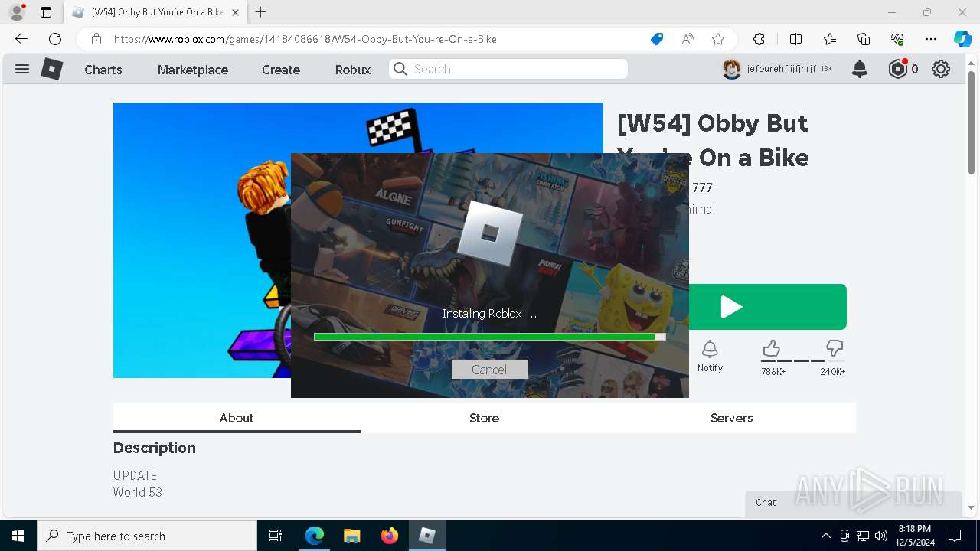This screenshot has width=980, height=551.
Task: Click the user avatar jefburehfjijfjnrjf
Action: (x=732, y=69)
